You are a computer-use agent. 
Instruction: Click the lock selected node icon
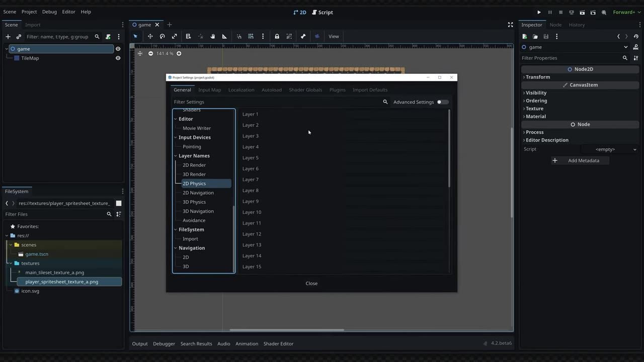pyautogui.click(x=277, y=36)
